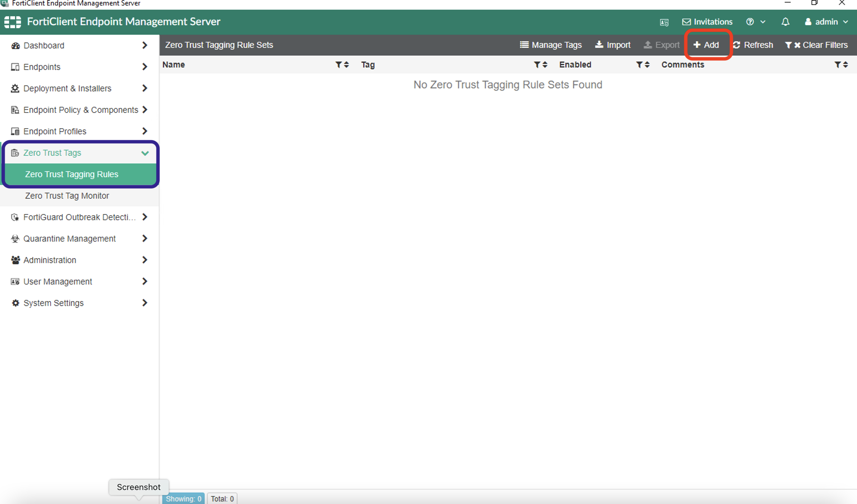The height and width of the screenshot is (504, 857).
Task: Expand the Dashboard menu arrow
Action: (145, 45)
